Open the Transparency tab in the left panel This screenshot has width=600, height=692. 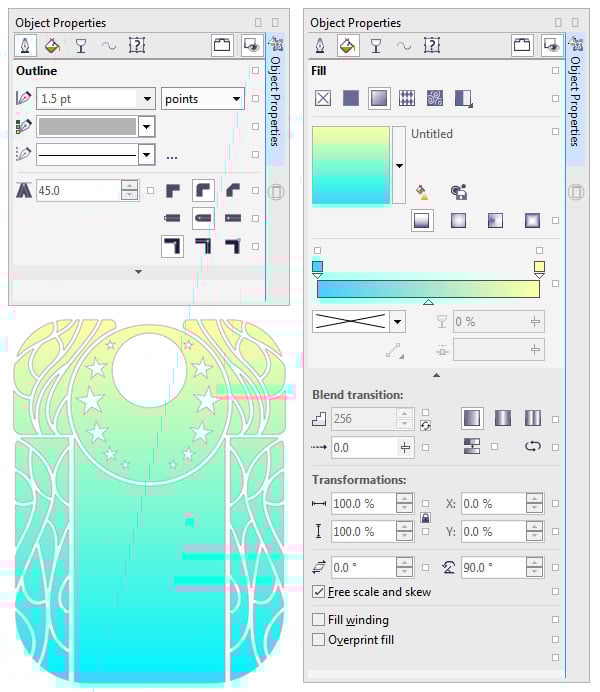click(81, 45)
